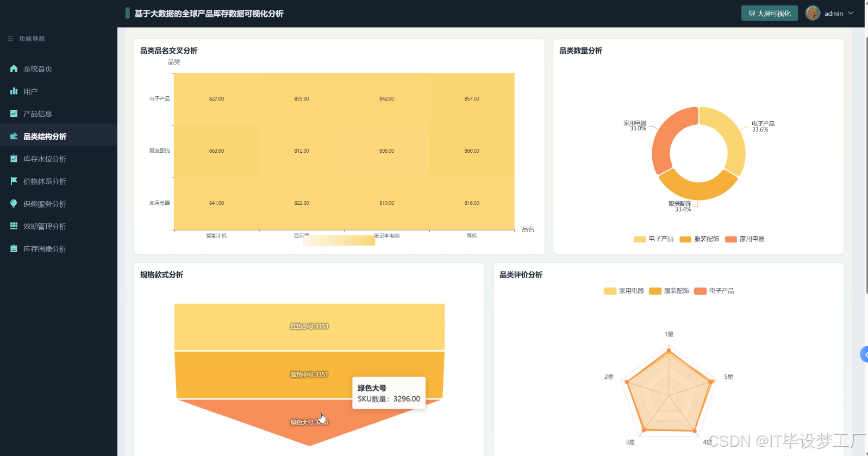Click the 保修服务分析 bulb icon
The image size is (868, 456).
pos(14,203)
